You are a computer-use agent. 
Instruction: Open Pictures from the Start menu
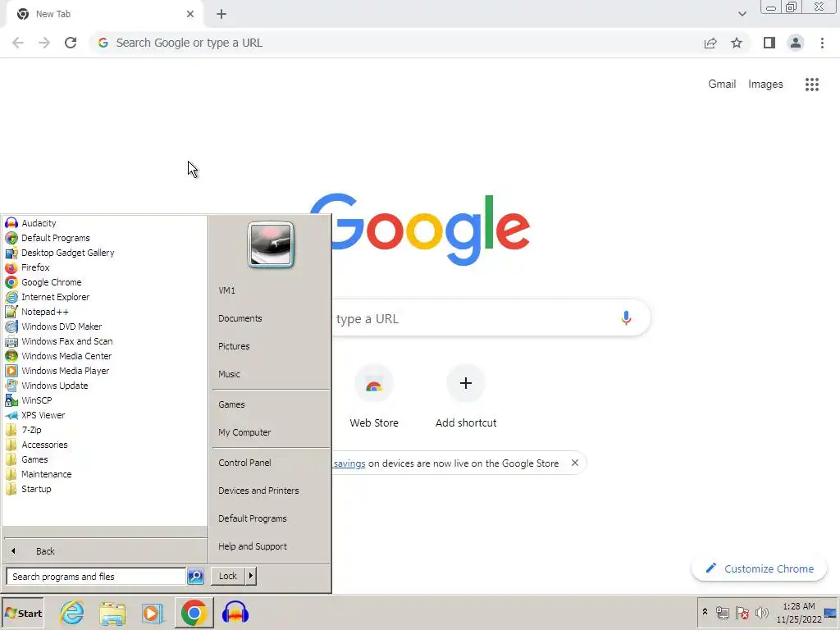click(234, 346)
